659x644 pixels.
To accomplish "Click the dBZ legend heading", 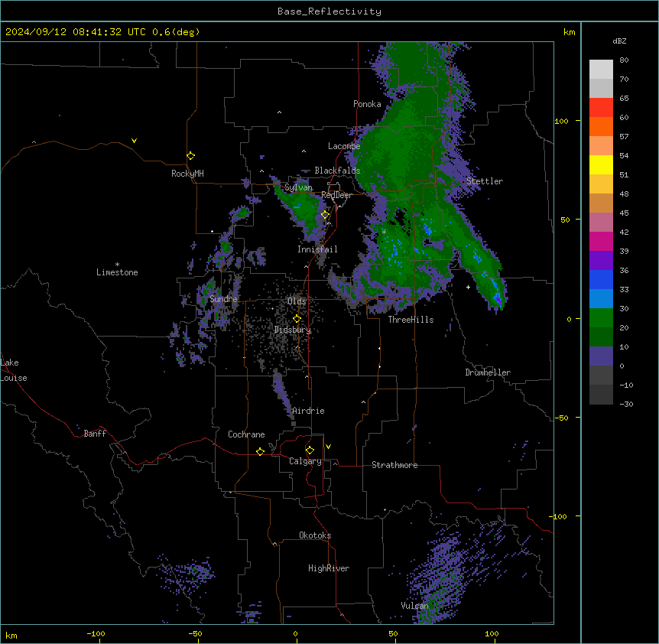I will (x=619, y=41).
